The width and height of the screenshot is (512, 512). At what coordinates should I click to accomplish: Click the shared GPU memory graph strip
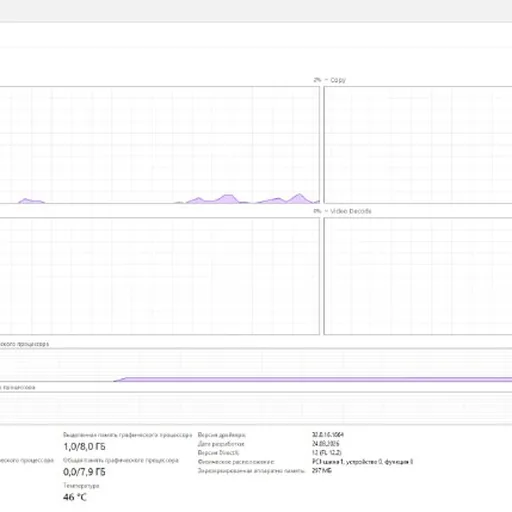pyautogui.click(x=256, y=409)
